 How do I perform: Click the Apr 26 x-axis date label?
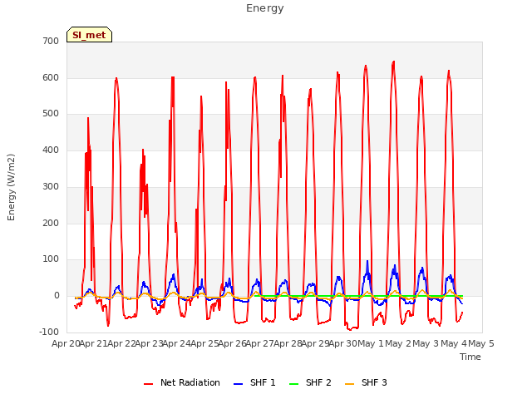point(232,343)
